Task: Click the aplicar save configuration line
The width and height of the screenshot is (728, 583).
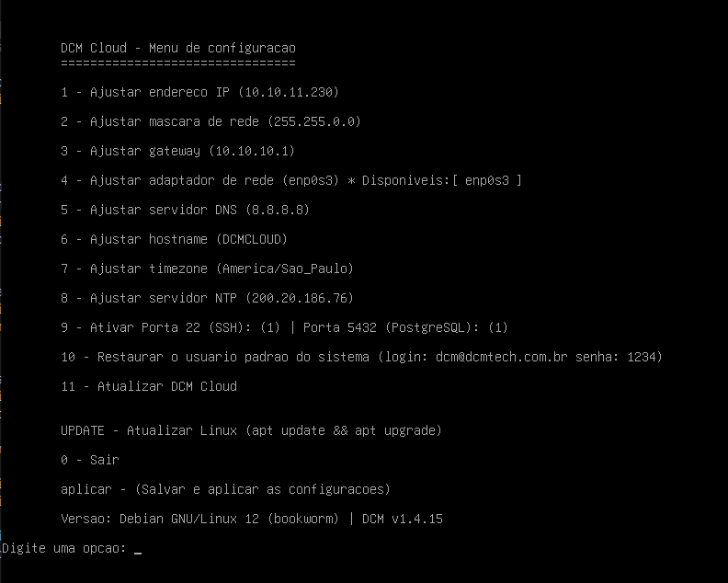Action: pyautogui.click(x=225, y=489)
